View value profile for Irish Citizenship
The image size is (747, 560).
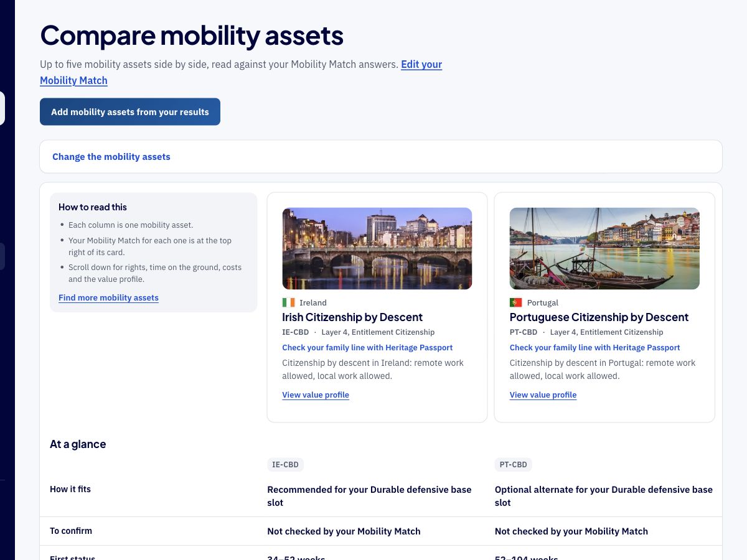click(x=316, y=395)
